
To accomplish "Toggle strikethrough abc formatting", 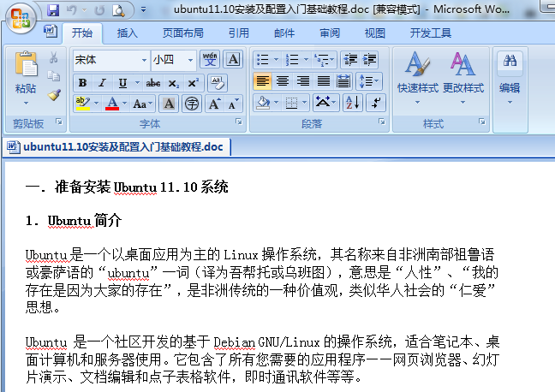I will [153, 83].
